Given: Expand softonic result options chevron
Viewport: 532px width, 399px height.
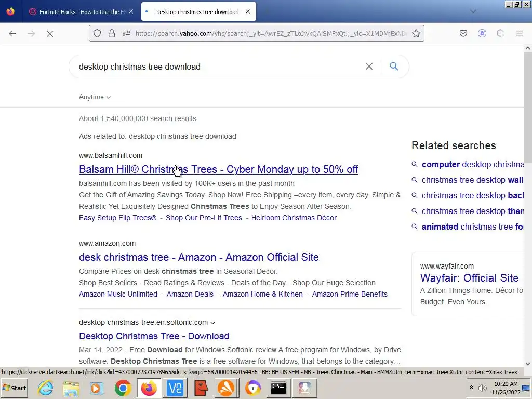Looking at the screenshot, I should pyautogui.click(x=212, y=323).
